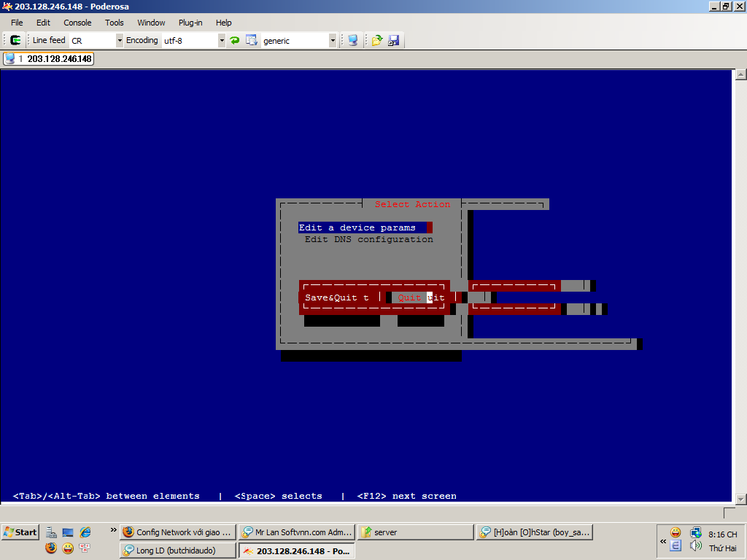The width and height of the screenshot is (747, 560).
Task: Click the volume speaker tray icon
Action: pyautogui.click(x=696, y=545)
